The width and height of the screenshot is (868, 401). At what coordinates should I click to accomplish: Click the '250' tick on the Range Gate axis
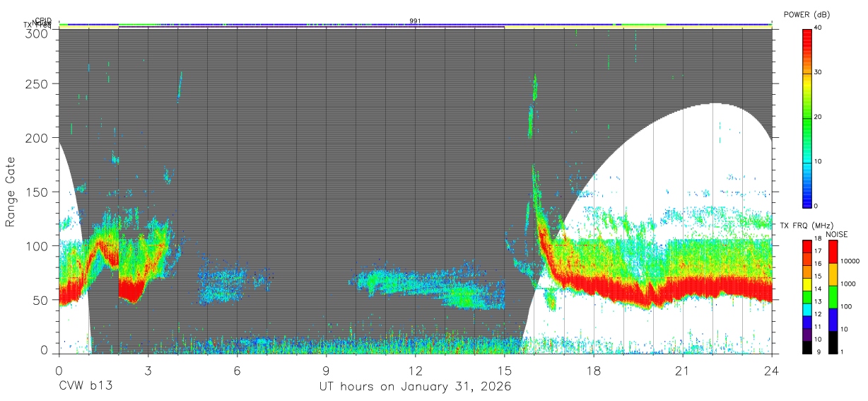tap(37, 84)
